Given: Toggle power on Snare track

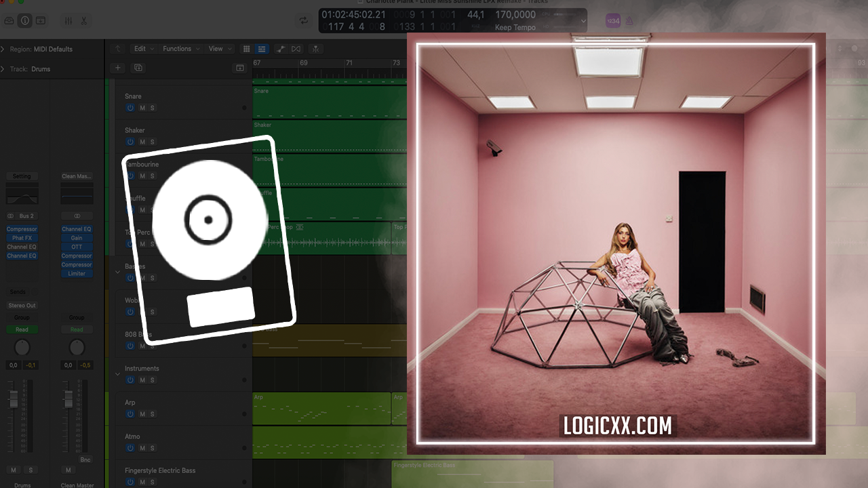Looking at the screenshot, I should (x=130, y=108).
